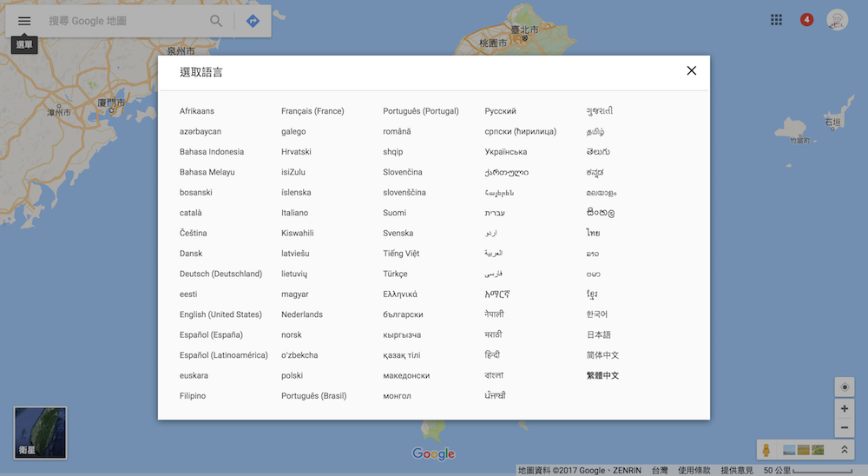Choose Nederlands language
This screenshot has height=476, width=868.
(x=302, y=314)
